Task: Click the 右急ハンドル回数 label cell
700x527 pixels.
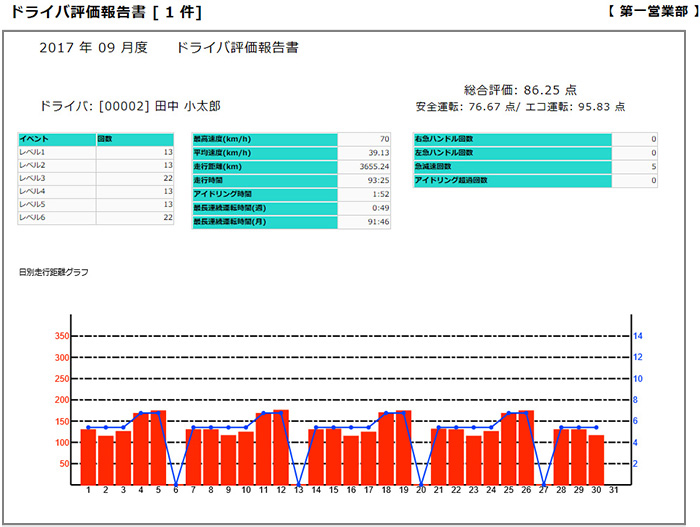Action: tap(511, 139)
